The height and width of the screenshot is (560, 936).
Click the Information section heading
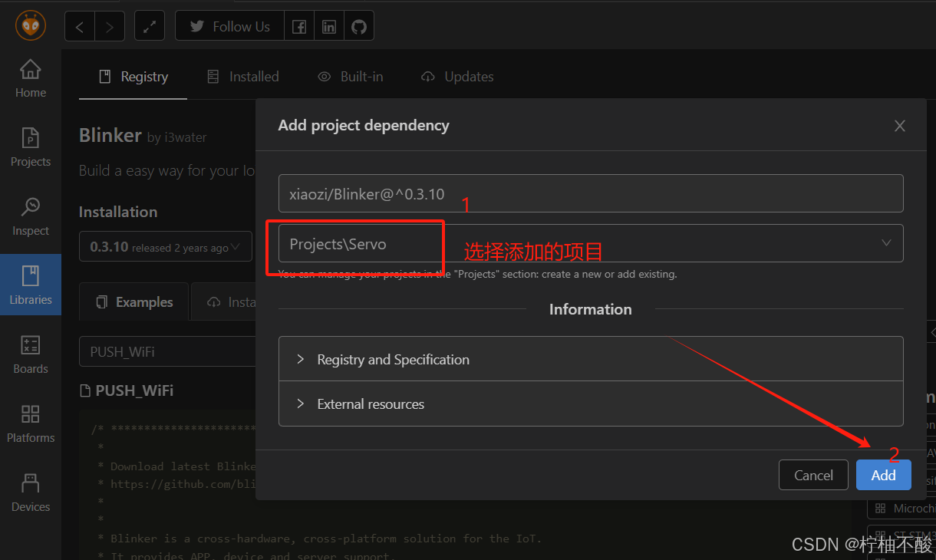coord(591,309)
